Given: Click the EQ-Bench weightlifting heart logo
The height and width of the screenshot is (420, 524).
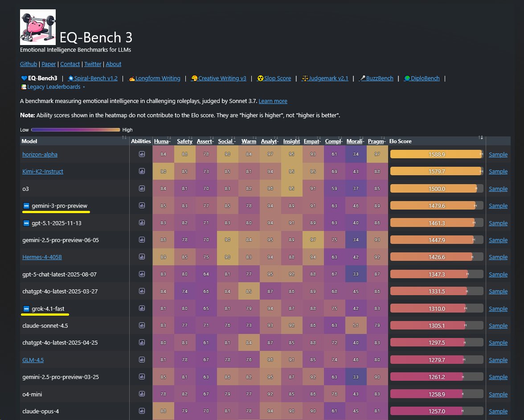Looking at the screenshot, I should [x=38, y=27].
